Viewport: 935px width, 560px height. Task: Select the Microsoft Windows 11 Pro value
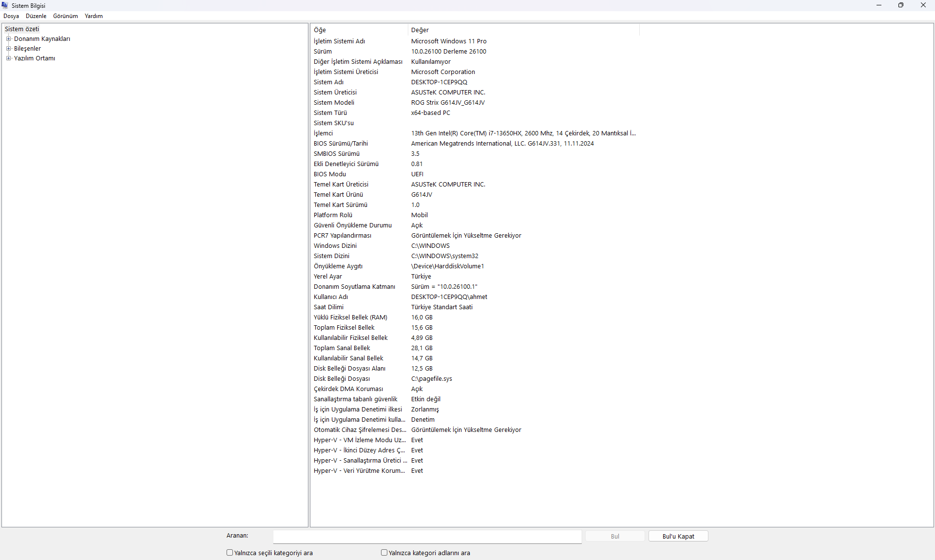pos(449,41)
